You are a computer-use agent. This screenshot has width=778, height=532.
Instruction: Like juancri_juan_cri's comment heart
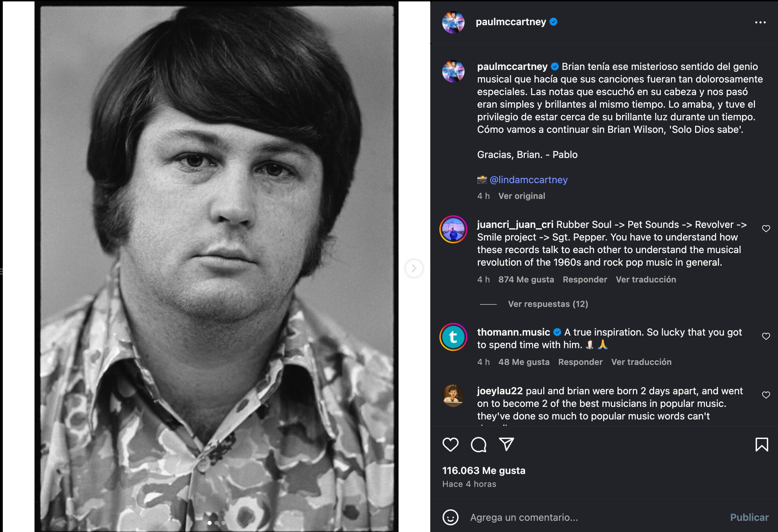tap(766, 228)
